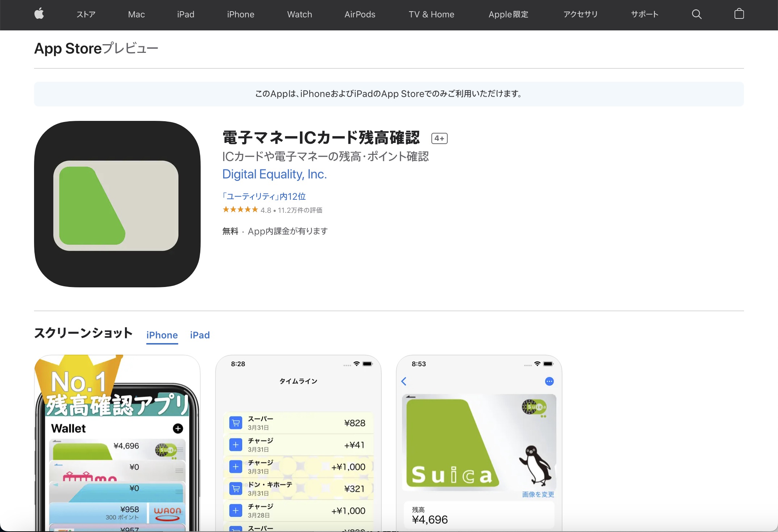Switch screenshots to iPhone tab
Image resolution: width=778 pixels, height=532 pixels.
pos(162,335)
